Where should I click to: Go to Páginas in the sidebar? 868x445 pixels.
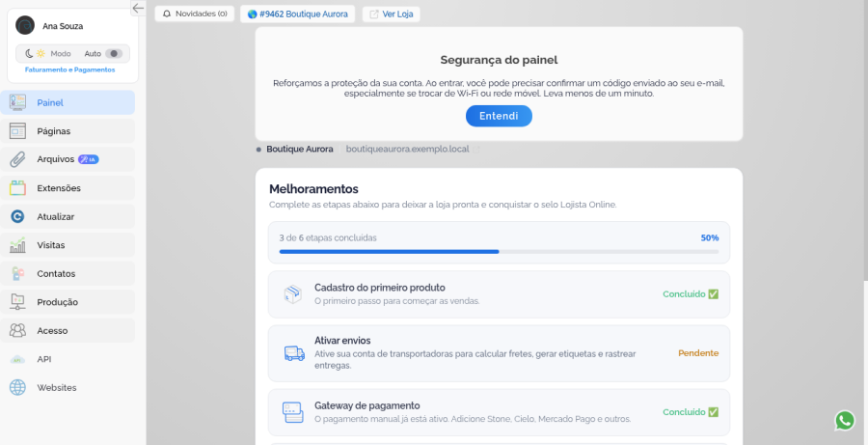pos(68,131)
